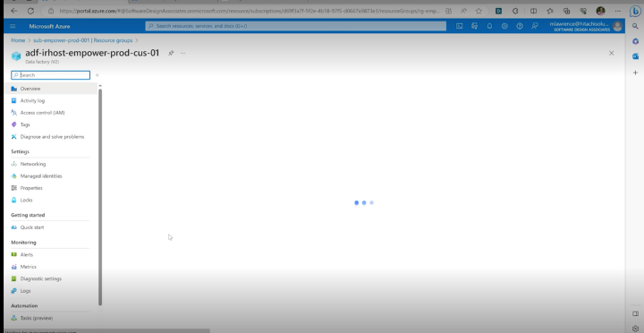The image size is (644, 333).
Task: Close the data factory blade
Action: [x=611, y=53]
